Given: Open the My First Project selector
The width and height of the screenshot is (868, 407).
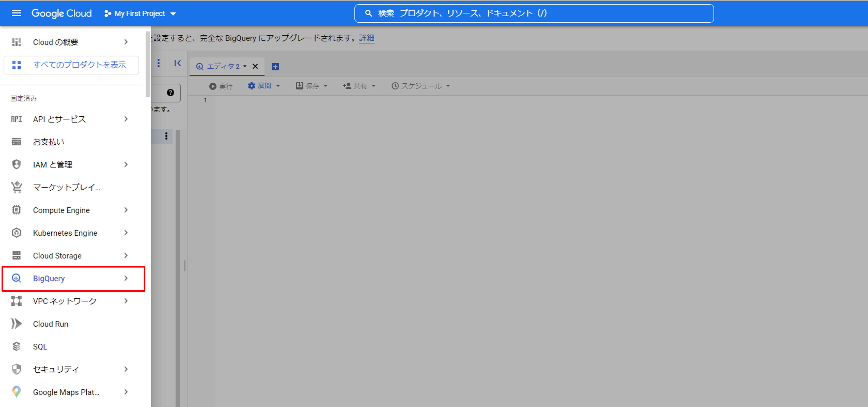Looking at the screenshot, I should tap(140, 14).
